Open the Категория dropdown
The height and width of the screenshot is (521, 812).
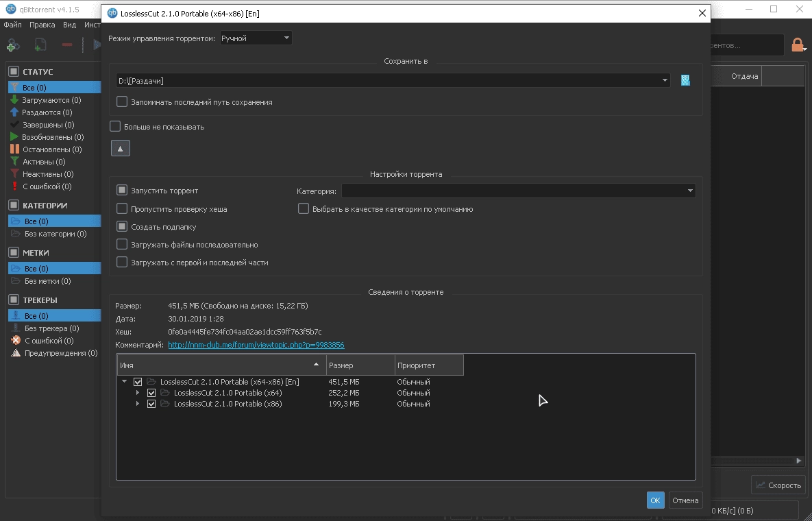pyautogui.click(x=518, y=191)
